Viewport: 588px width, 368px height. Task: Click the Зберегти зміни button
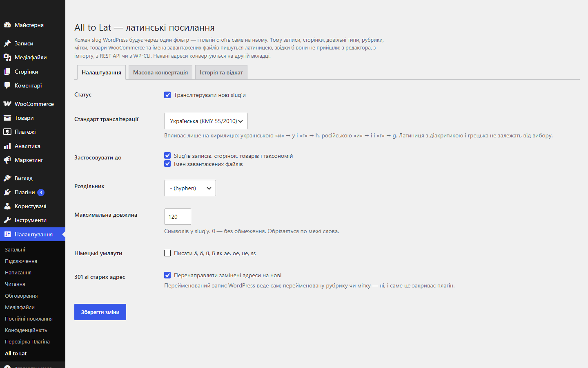tap(100, 312)
